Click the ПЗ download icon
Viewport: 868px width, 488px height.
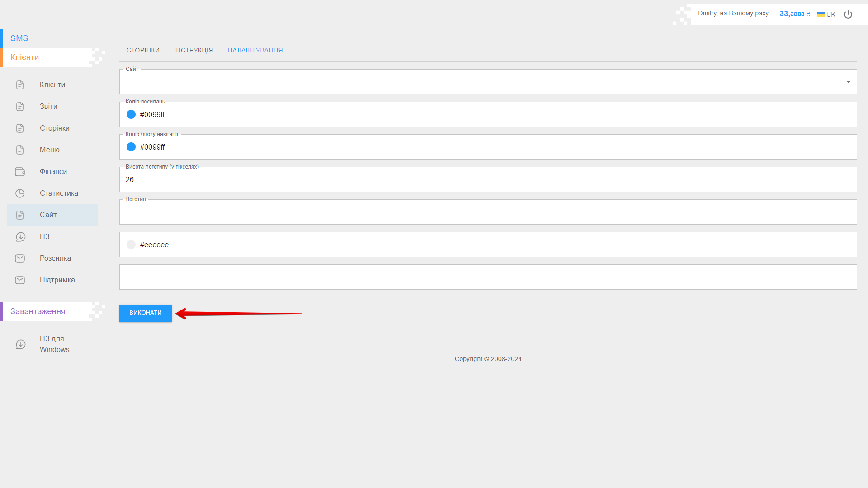(20, 237)
